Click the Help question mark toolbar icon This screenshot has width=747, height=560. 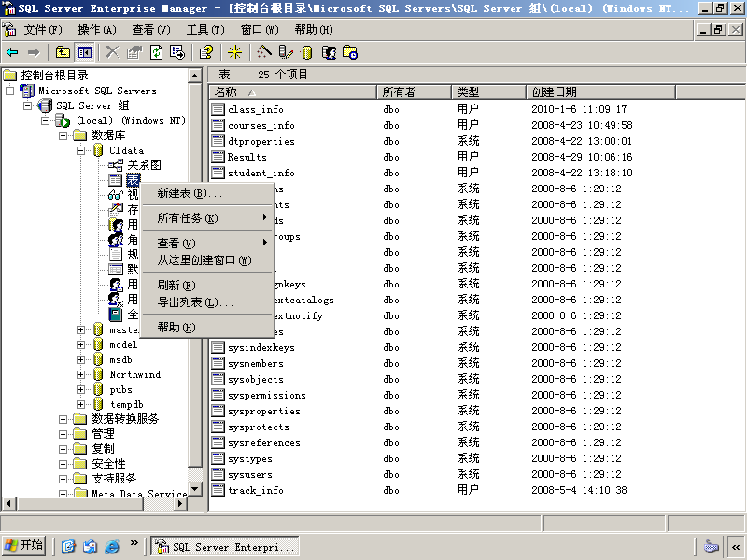[x=206, y=52]
